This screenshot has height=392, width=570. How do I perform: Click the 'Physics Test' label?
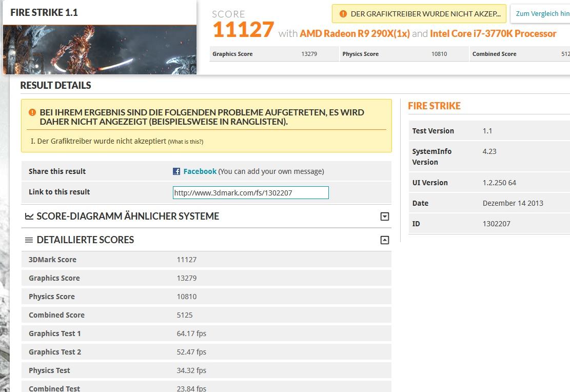tap(49, 370)
